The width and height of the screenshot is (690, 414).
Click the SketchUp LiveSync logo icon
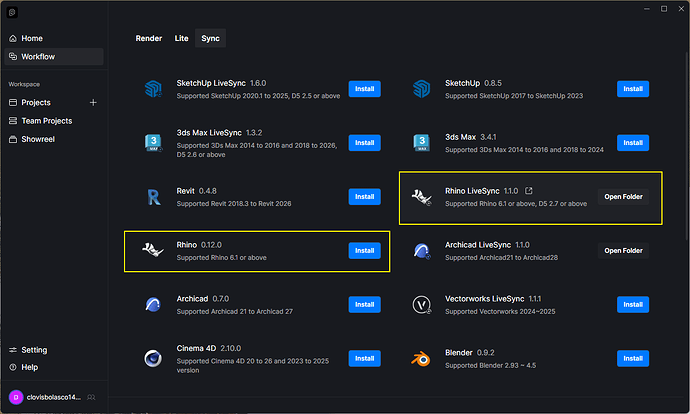pyautogui.click(x=153, y=89)
